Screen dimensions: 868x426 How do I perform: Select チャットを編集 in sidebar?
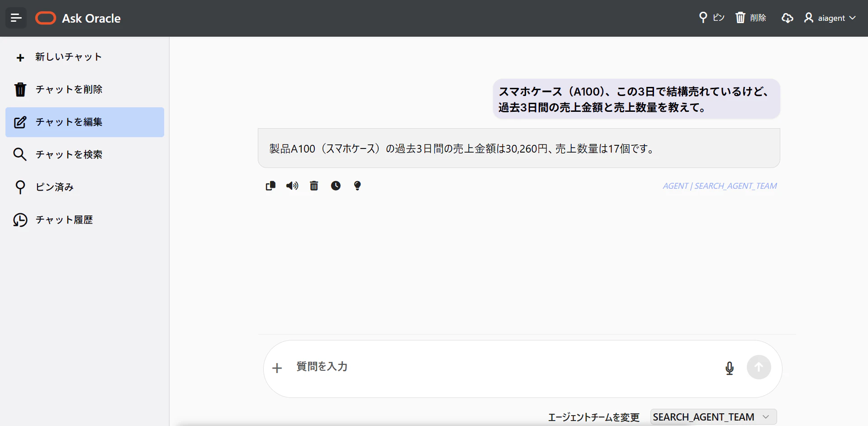pyautogui.click(x=85, y=122)
